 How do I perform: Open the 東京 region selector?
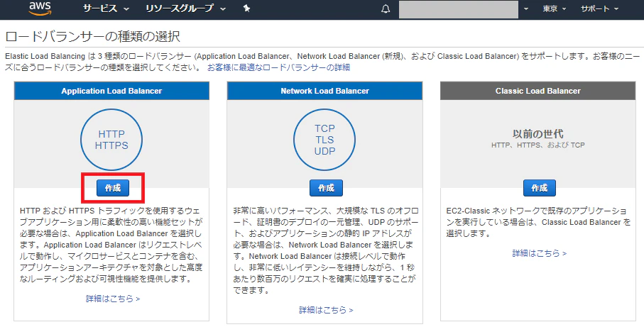tap(554, 9)
